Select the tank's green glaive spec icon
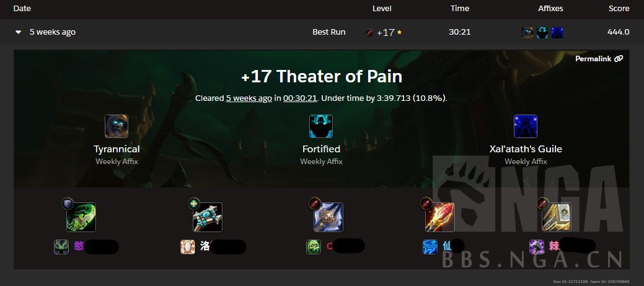The height and width of the screenshot is (286, 644). point(81,217)
